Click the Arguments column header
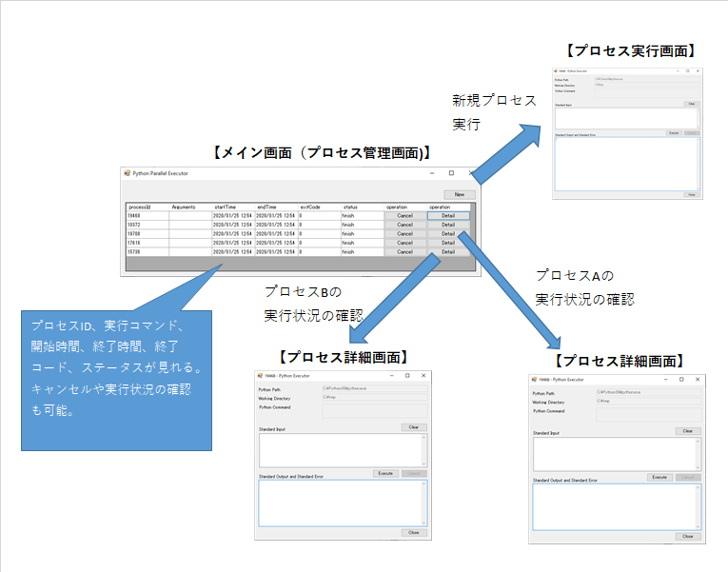 190,207
